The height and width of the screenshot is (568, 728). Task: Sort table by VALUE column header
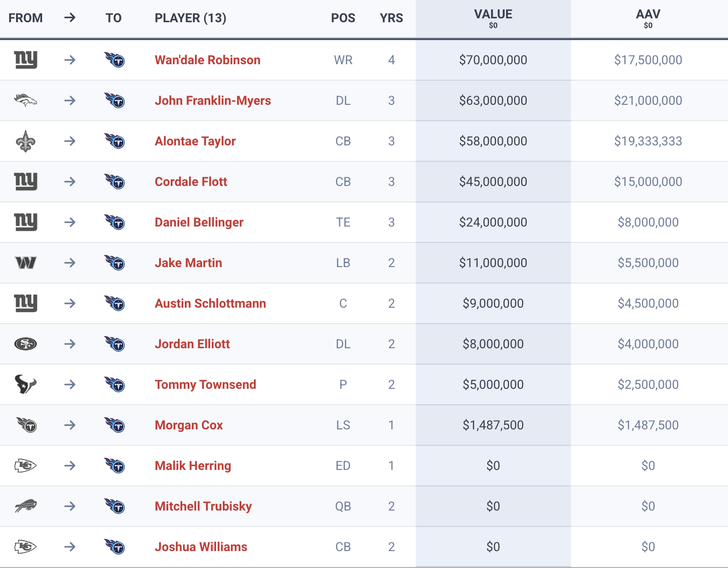pyautogui.click(x=493, y=14)
